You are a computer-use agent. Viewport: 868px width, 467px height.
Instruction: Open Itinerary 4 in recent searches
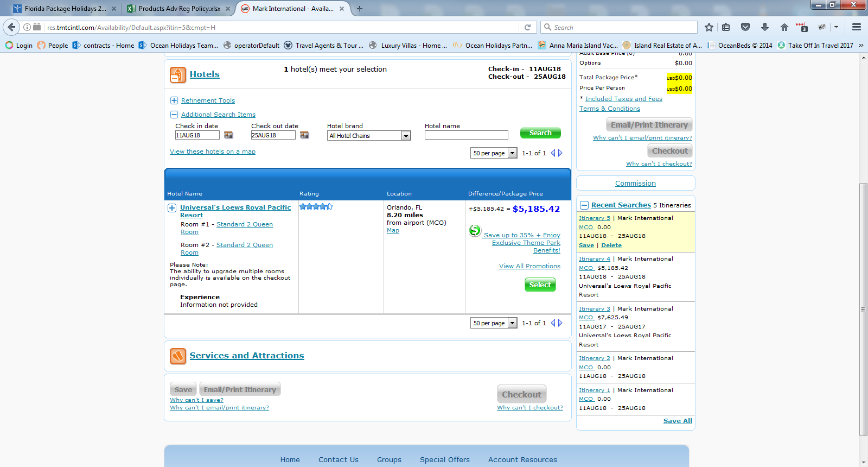(595, 259)
